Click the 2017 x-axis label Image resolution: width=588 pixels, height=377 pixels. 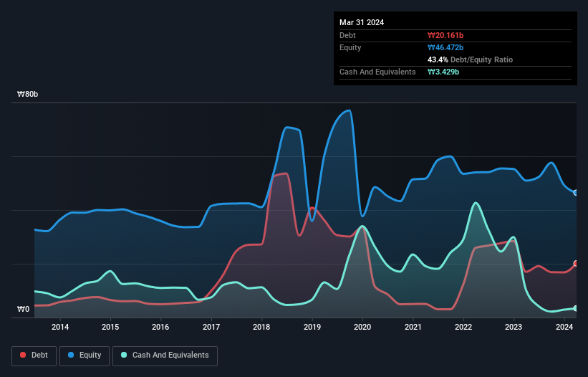coord(211,327)
